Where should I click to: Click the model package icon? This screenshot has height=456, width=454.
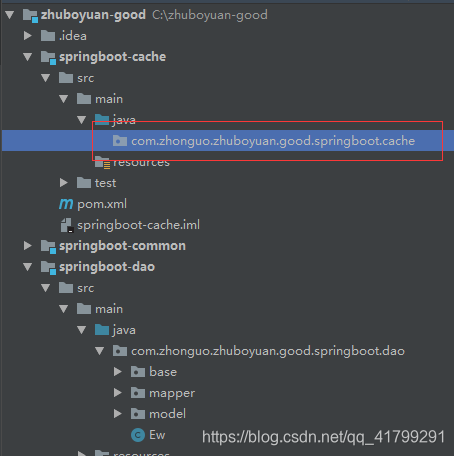[x=138, y=414]
